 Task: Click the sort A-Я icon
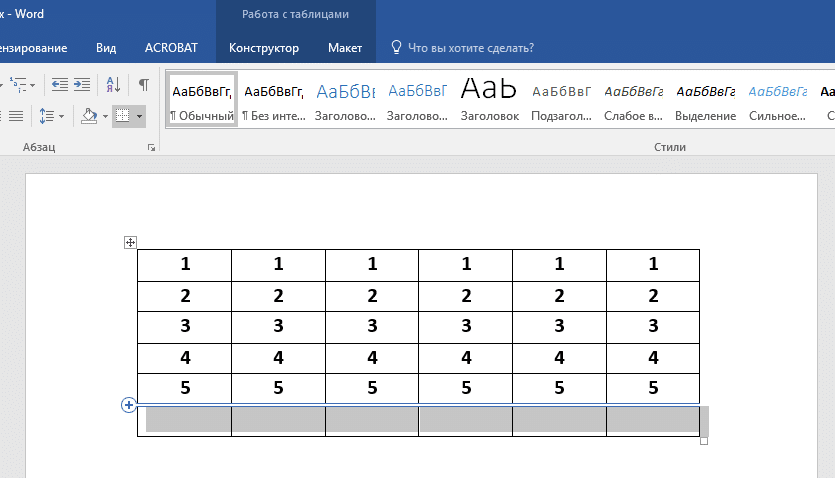pos(112,85)
